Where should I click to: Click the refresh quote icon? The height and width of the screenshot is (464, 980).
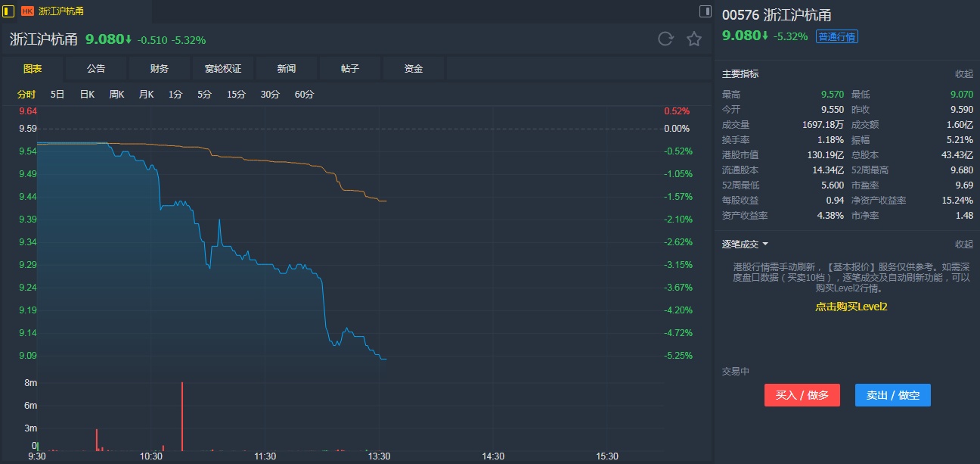click(x=665, y=39)
